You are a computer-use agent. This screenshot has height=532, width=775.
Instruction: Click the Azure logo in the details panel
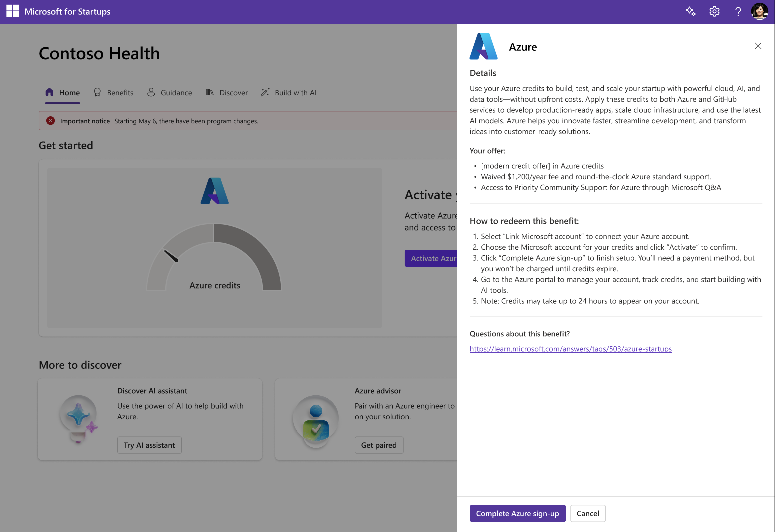(483, 46)
